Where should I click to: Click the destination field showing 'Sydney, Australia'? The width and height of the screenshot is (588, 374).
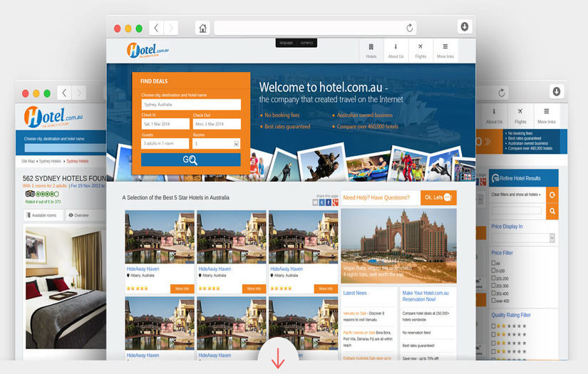coord(191,105)
